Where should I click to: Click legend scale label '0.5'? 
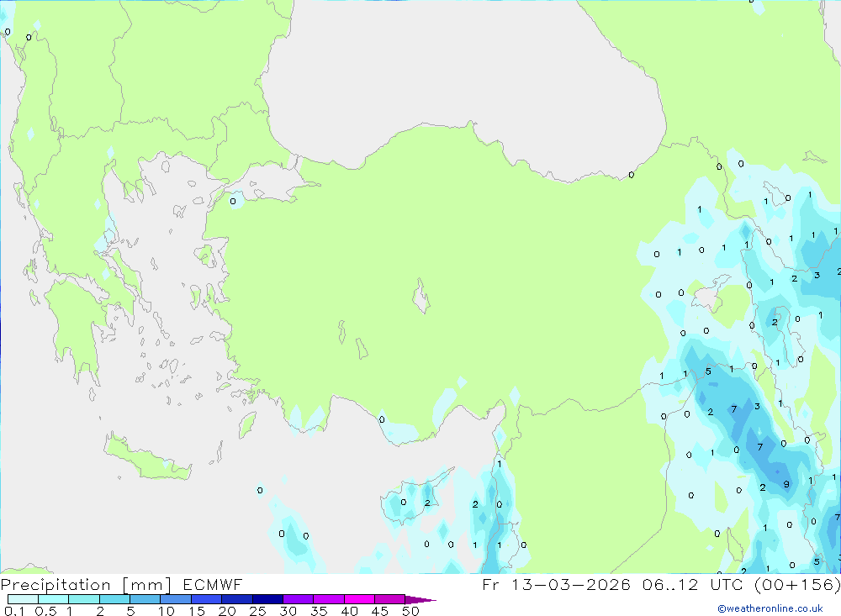tap(45, 611)
